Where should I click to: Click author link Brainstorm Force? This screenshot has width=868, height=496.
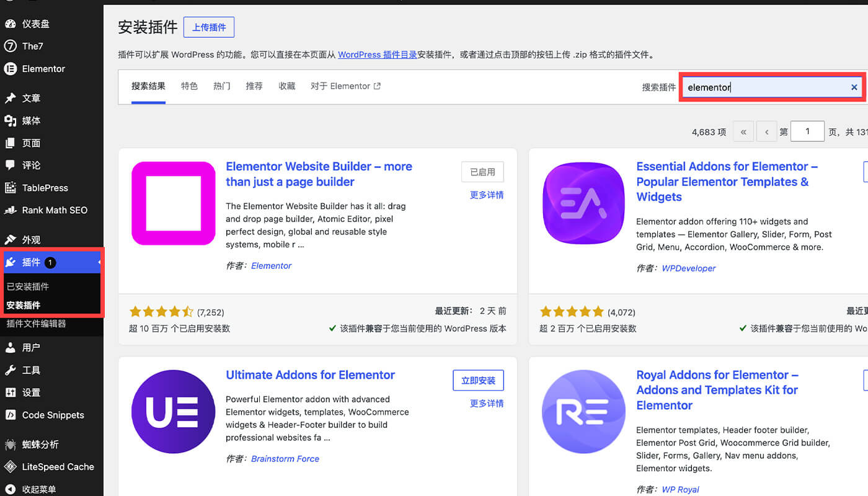click(285, 459)
